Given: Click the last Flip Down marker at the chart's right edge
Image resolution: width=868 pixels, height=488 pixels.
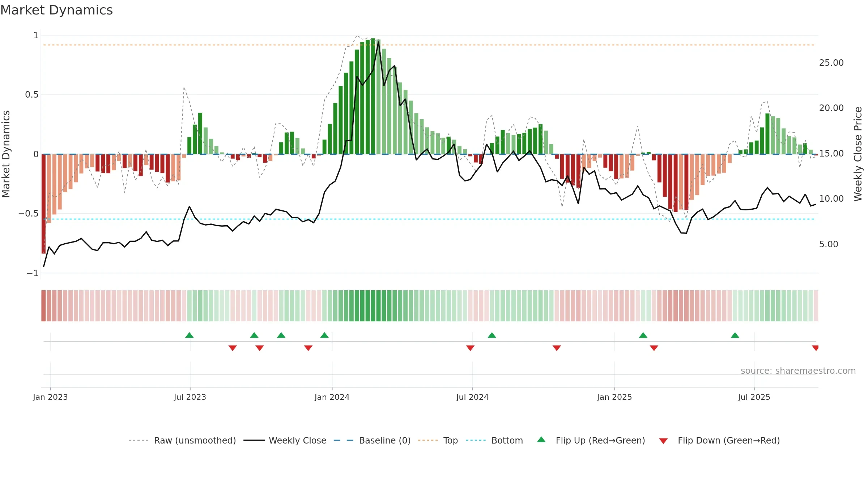Looking at the screenshot, I should pos(815,348).
